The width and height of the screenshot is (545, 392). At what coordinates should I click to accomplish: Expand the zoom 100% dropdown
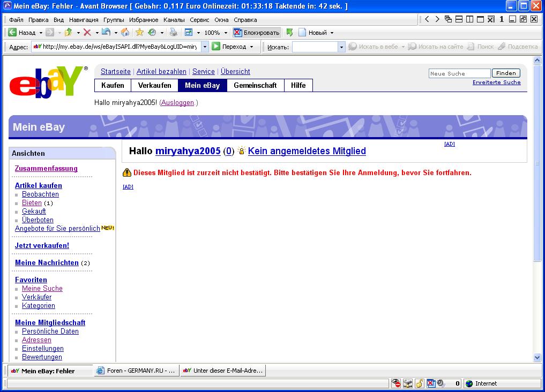(x=226, y=33)
